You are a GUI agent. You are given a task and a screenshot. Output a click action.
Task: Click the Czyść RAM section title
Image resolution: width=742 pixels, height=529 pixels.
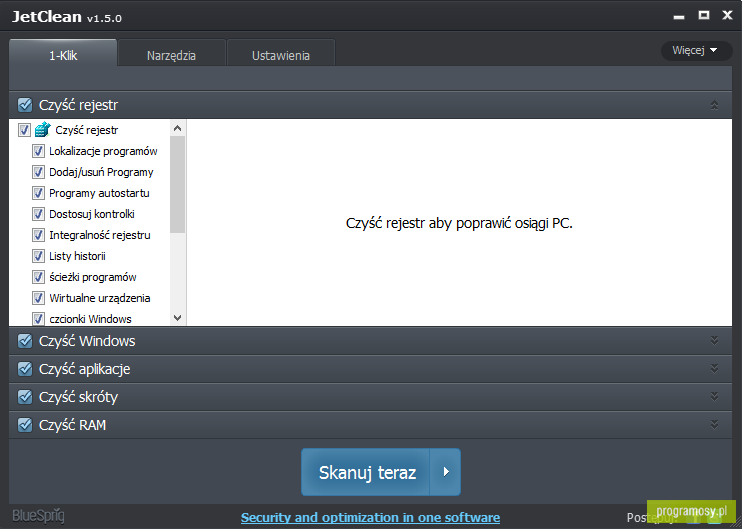72,425
